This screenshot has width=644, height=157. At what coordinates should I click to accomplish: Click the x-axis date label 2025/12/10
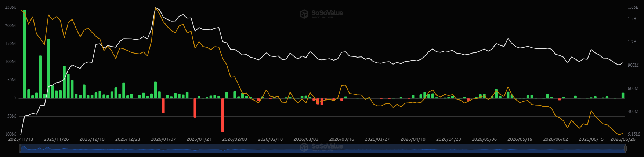(92, 139)
